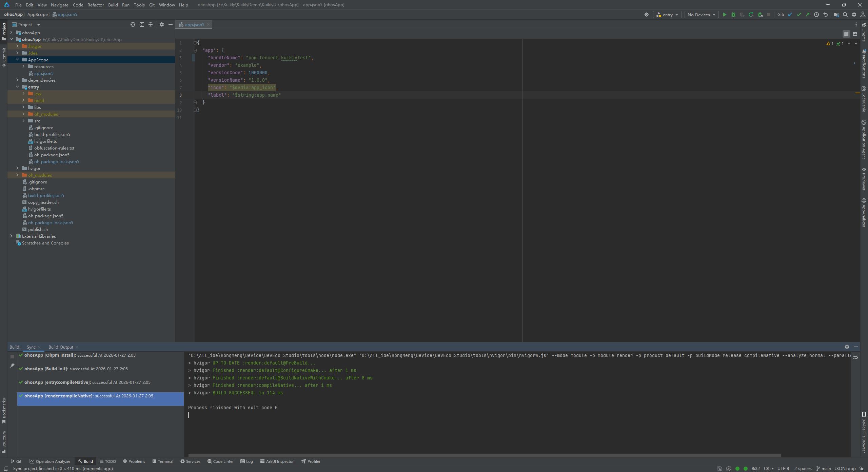Screen dimensions: 868x472
Task: Toggle soft-wrap in build output console
Action: coord(855,357)
